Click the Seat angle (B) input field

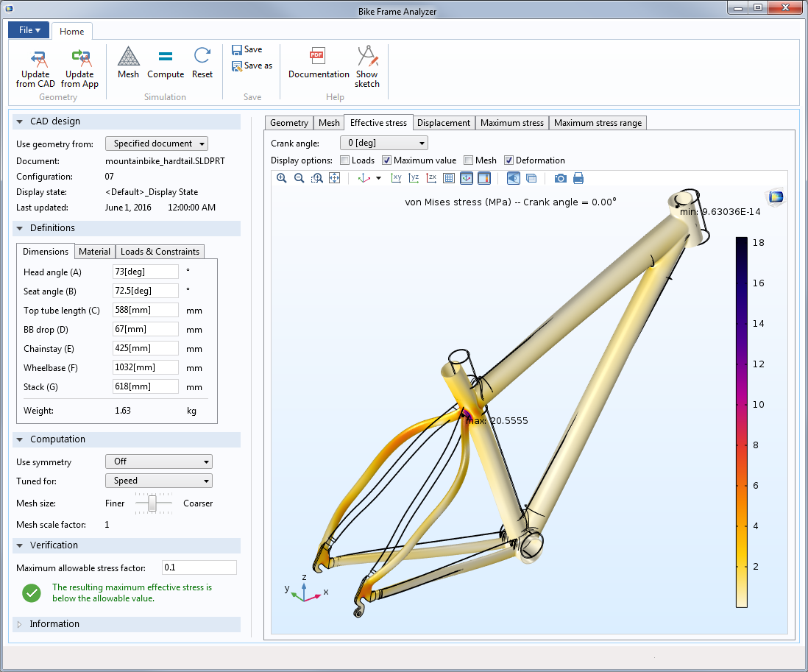coord(145,291)
